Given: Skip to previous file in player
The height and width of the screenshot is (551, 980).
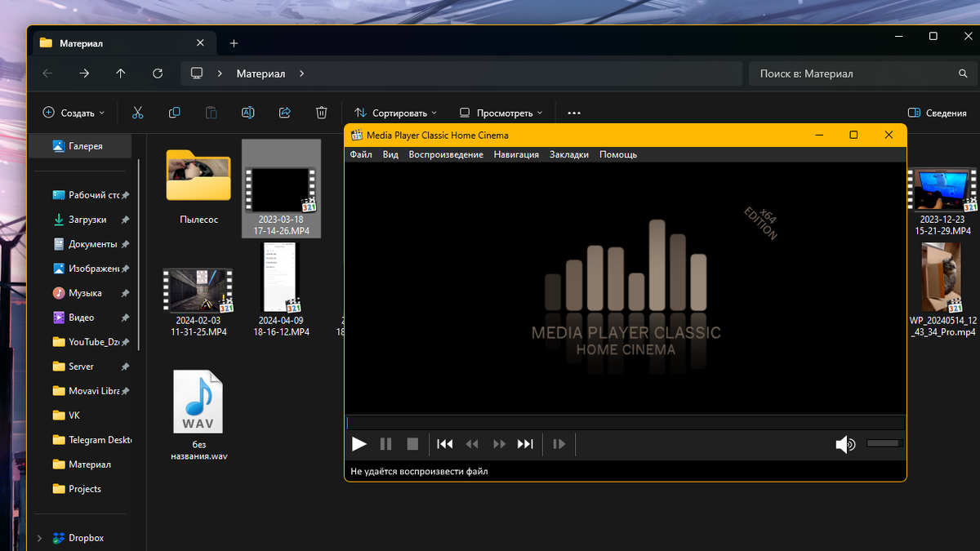Looking at the screenshot, I should 445,444.
